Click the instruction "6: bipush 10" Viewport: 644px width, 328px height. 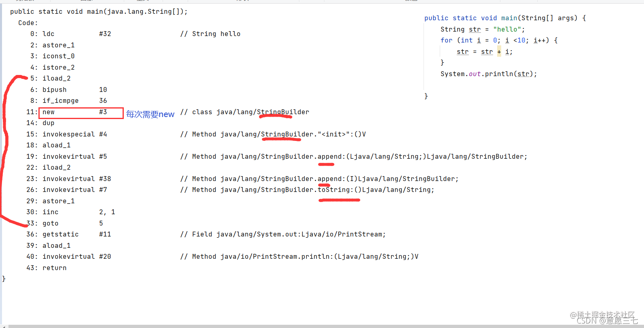[69, 90]
